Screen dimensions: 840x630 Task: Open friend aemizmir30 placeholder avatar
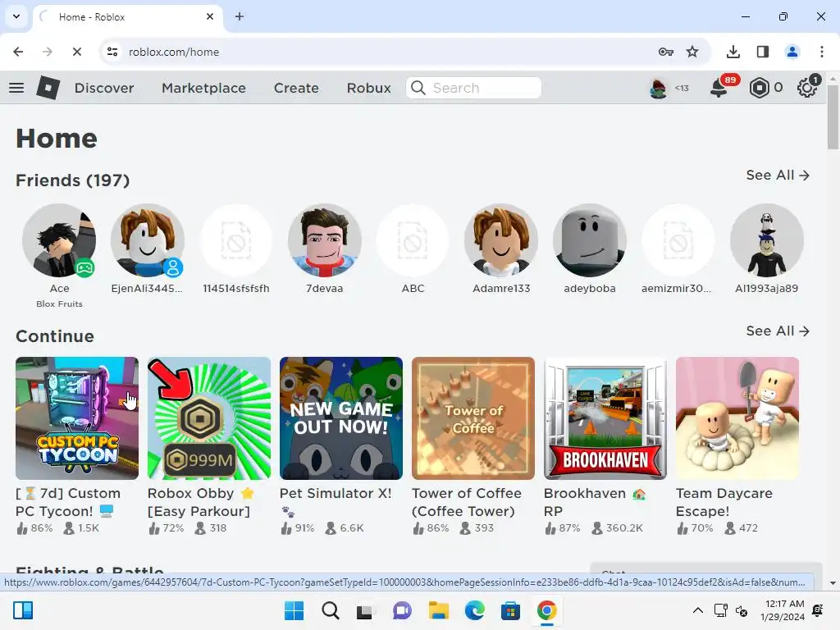click(x=678, y=240)
